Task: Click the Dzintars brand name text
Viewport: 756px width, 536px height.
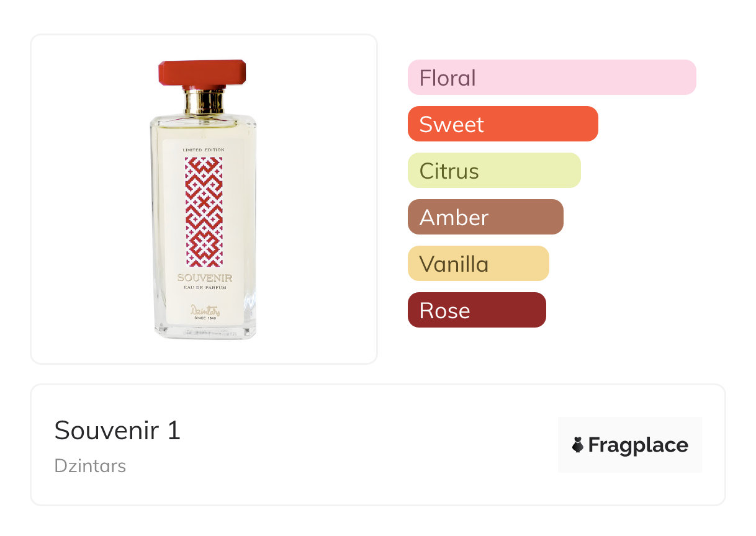Action: [x=90, y=466]
